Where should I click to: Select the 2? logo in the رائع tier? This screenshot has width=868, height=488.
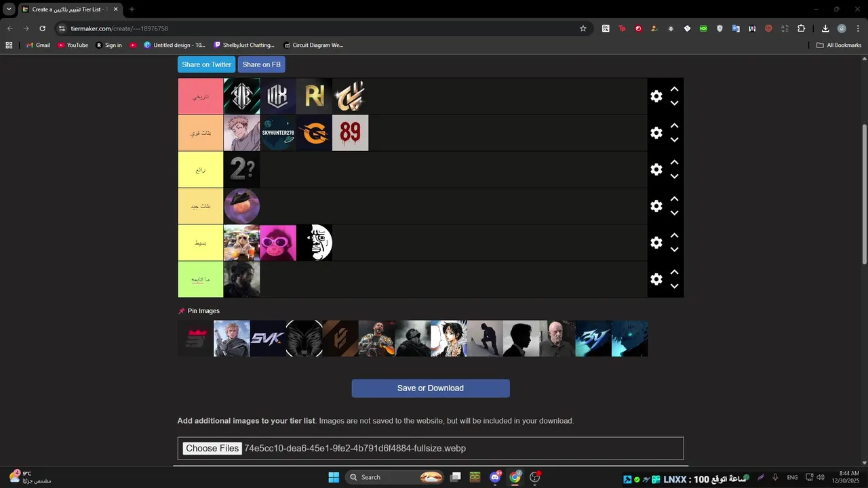pos(242,169)
